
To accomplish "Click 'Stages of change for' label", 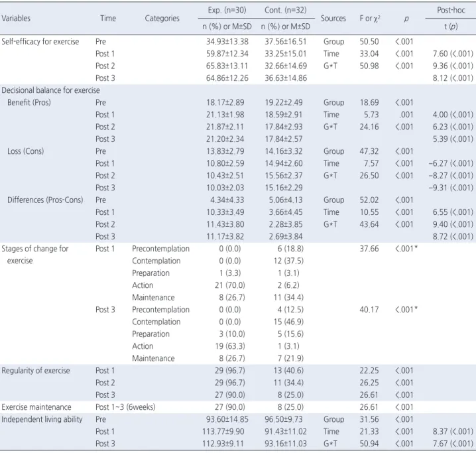I will pyautogui.click(x=35, y=249).
